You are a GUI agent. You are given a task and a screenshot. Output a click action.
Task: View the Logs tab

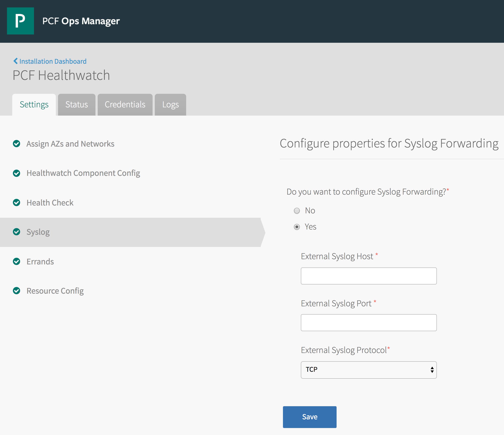point(170,104)
